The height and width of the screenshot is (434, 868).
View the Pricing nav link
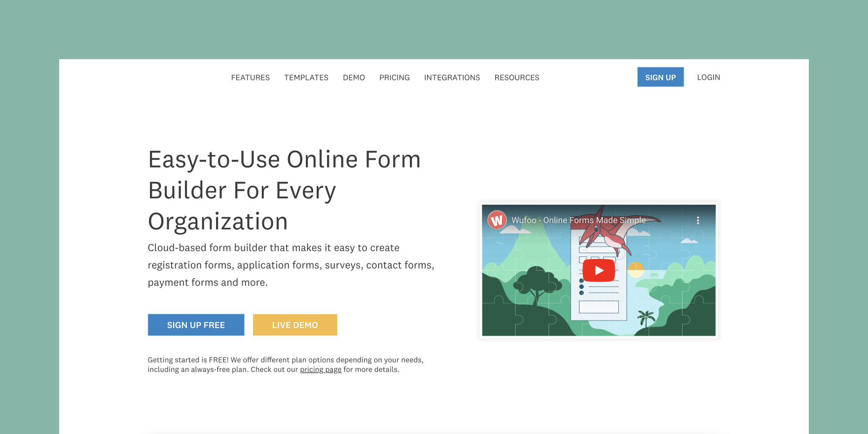pyautogui.click(x=394, y=77)
